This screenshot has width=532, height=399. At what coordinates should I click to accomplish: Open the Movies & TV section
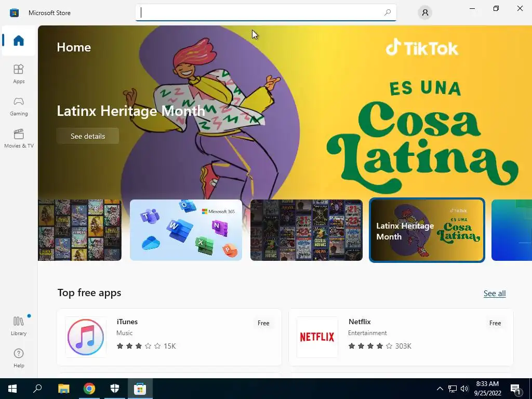(19, 138)
